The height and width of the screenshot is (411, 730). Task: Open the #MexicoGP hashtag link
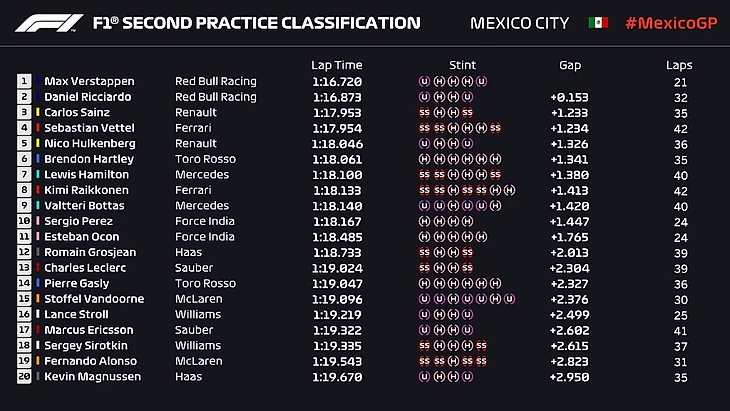[x=668, y=23]
